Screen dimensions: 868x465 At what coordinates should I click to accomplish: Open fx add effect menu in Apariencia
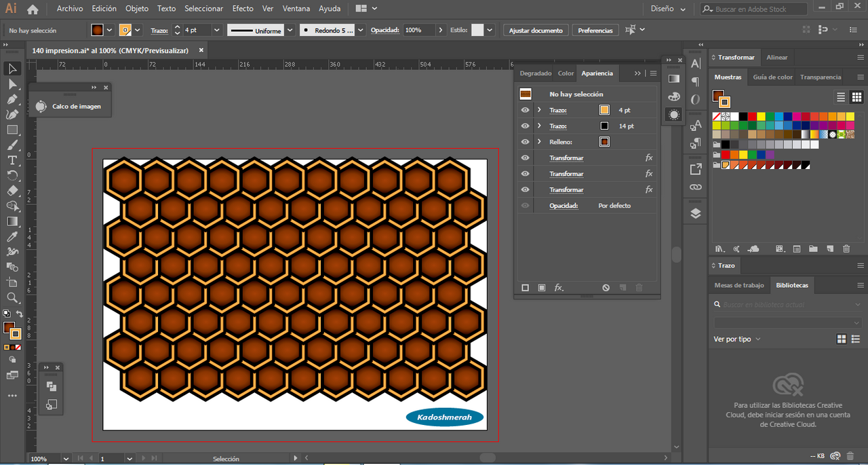click(559, 288)
